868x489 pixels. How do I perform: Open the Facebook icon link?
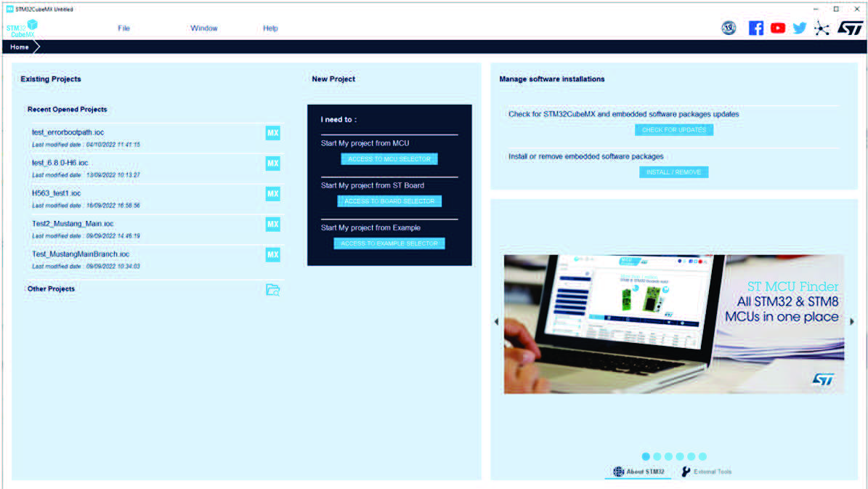coord(755,28)
